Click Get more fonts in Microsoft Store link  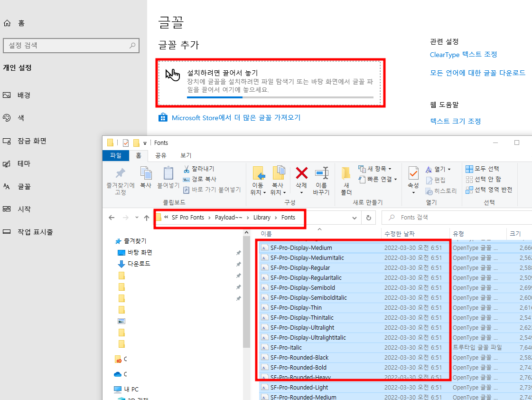[x=236, y=117]
